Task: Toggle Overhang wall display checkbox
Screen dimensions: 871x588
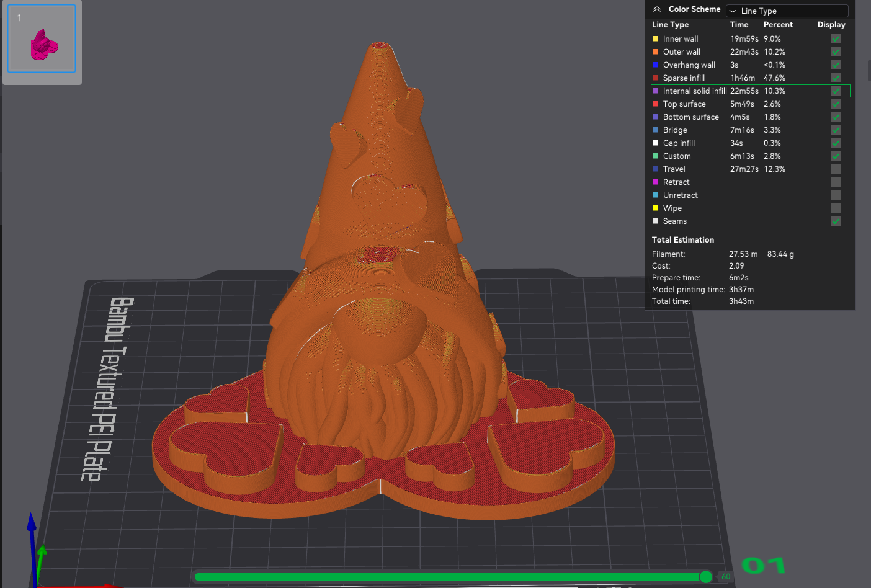Action: click(836, 65)
